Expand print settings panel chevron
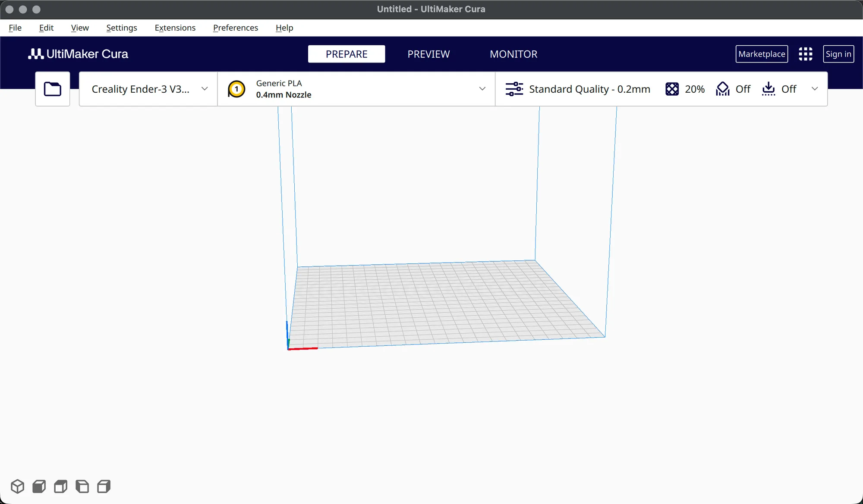This screenshot has height=504, width=863. pyautogui.click(x=815, y=89)
